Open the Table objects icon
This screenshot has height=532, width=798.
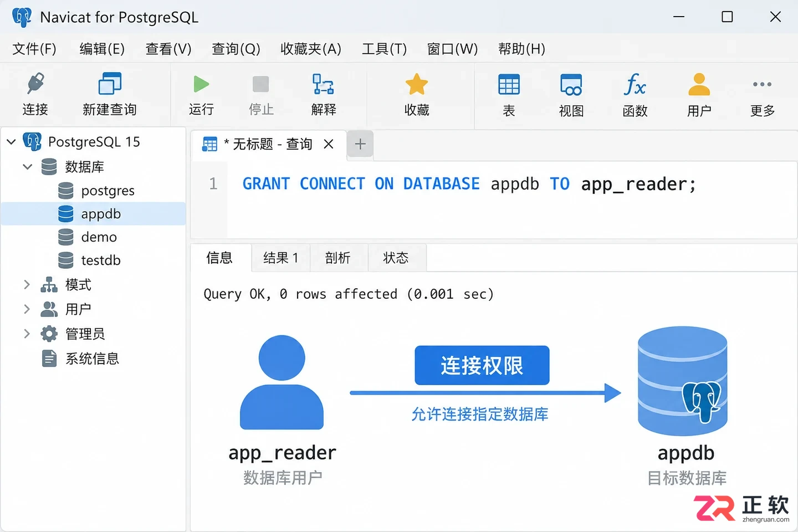coord(509,84)
